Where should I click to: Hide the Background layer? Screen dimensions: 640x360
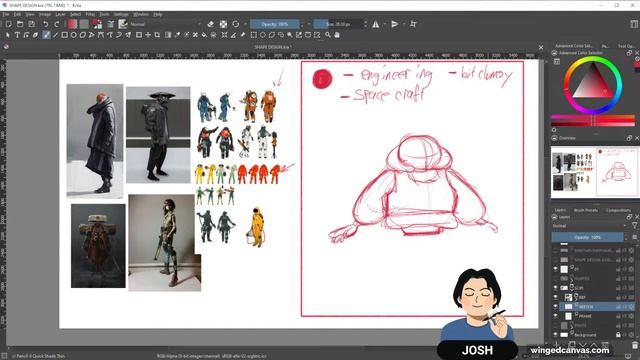555,334
